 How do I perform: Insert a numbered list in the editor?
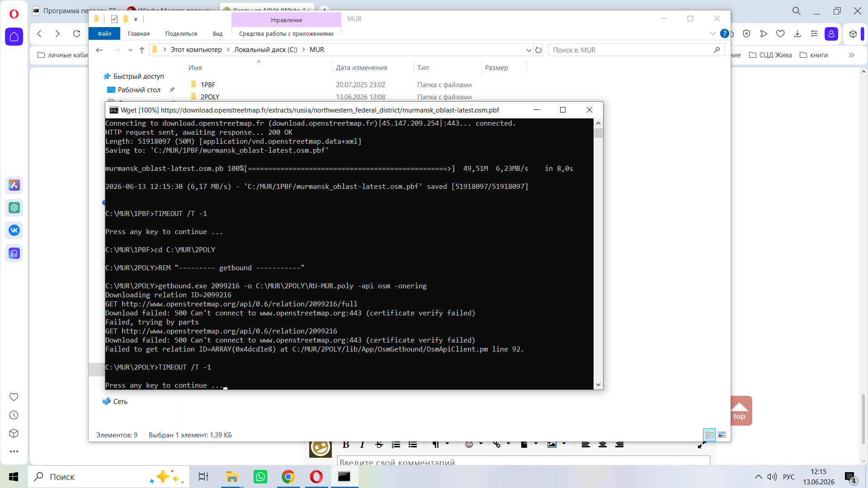coord(396,445)
